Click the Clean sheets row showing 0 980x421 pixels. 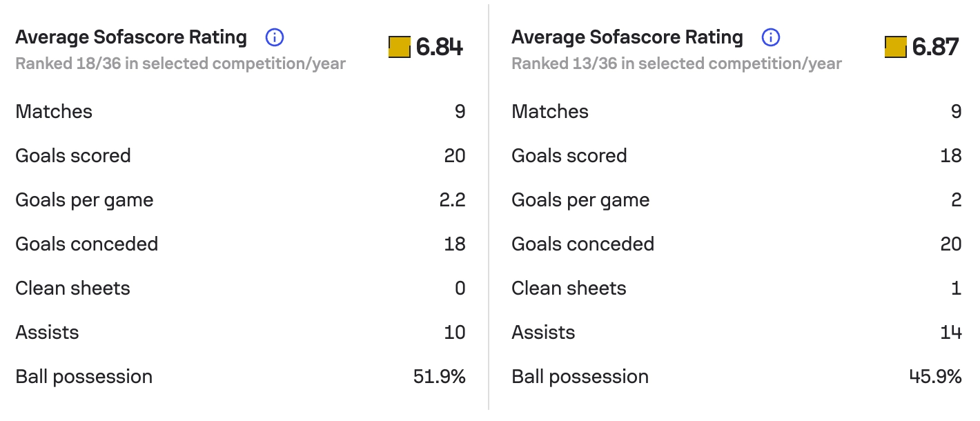click(x=240, y=288)
